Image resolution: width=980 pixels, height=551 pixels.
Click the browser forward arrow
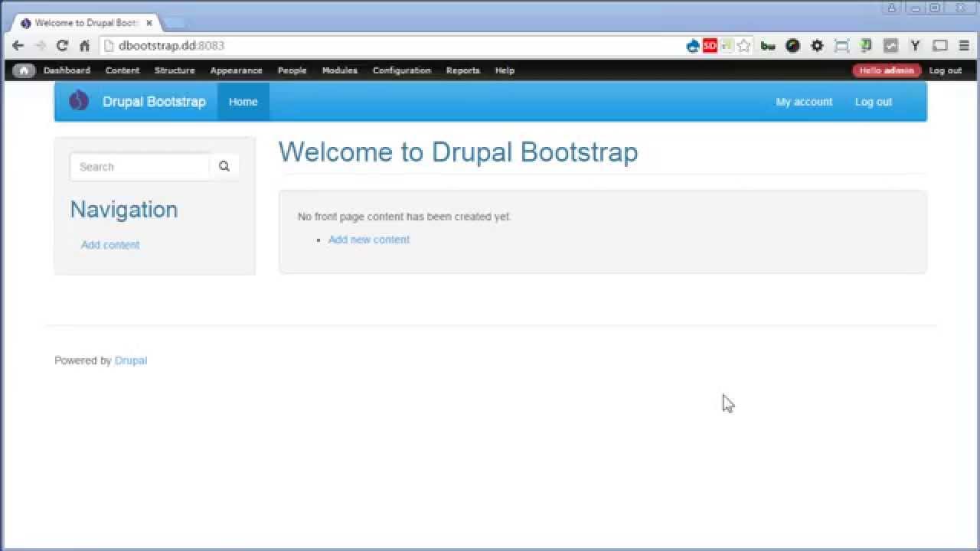pyautogui.click(x=41, y=46)
